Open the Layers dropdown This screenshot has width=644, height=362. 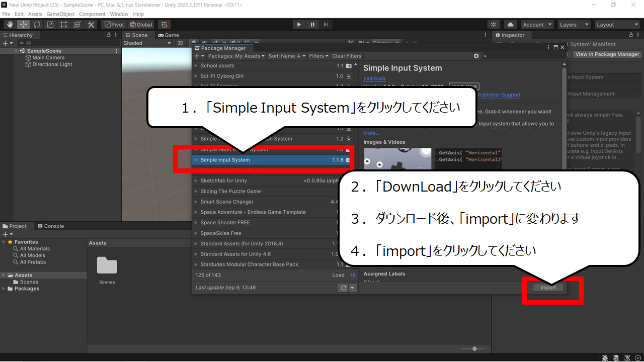pyautogui.click(x=574, y=25)
